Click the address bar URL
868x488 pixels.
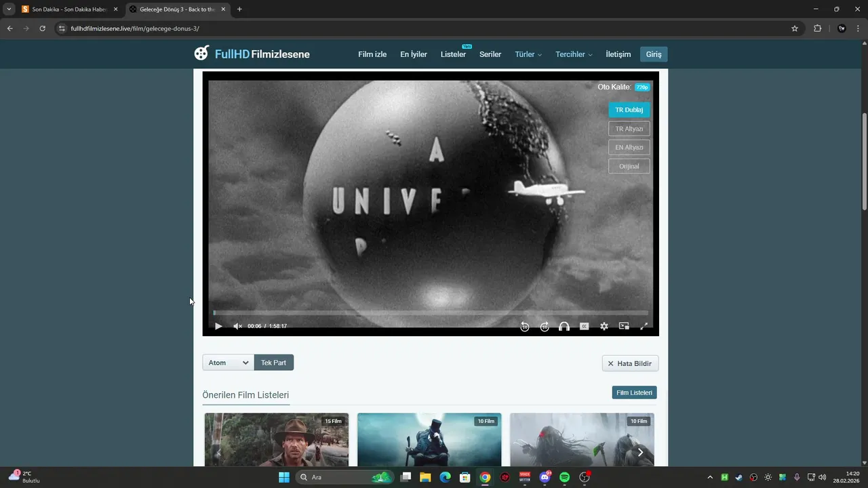[135, 28]
